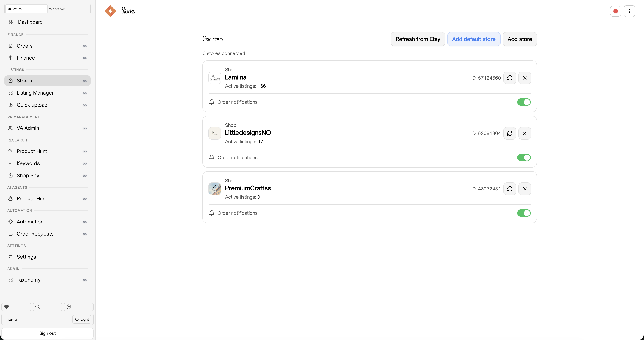
Task: Open the three-dot options menu
Action: (x=629, y=11)
